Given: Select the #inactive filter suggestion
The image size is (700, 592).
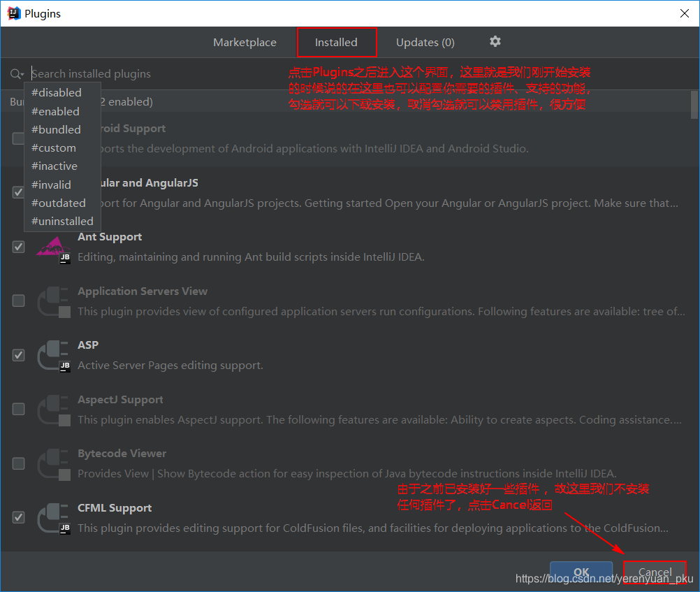Looking at the screenshot, I should click(x=62, y=166).
